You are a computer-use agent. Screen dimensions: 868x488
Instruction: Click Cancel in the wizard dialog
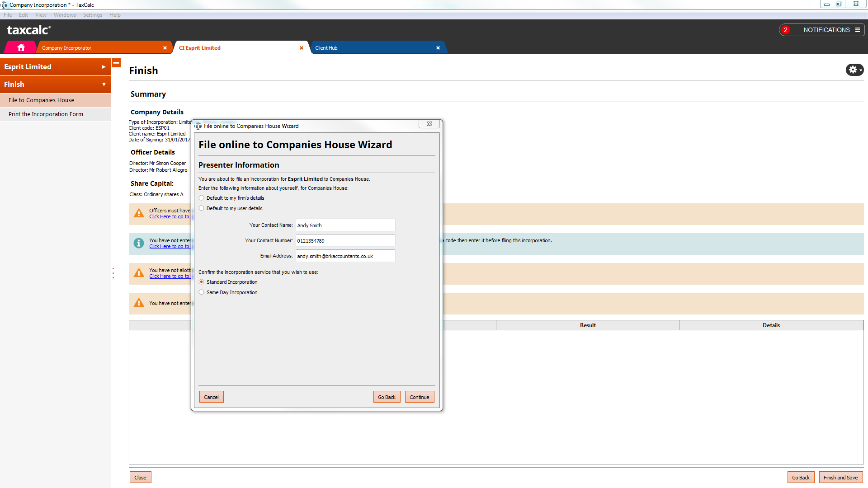211,397
